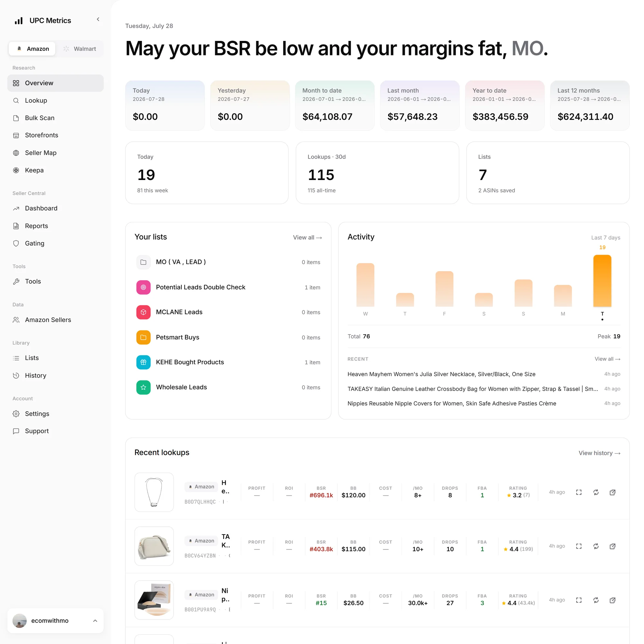Click the Amazon Sellers people icon

[x=16, y=320]
